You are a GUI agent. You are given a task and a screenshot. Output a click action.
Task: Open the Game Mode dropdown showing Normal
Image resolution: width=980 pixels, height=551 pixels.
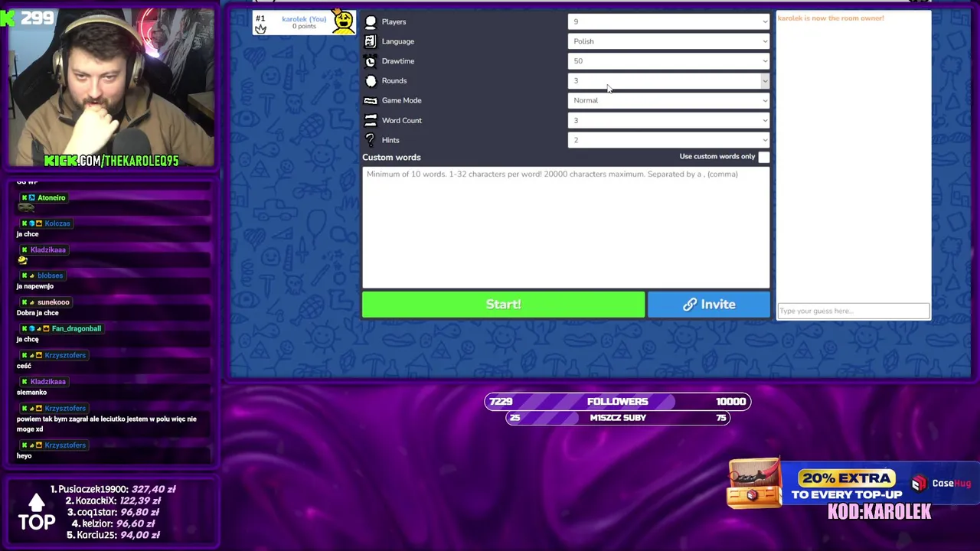[668, 100]
